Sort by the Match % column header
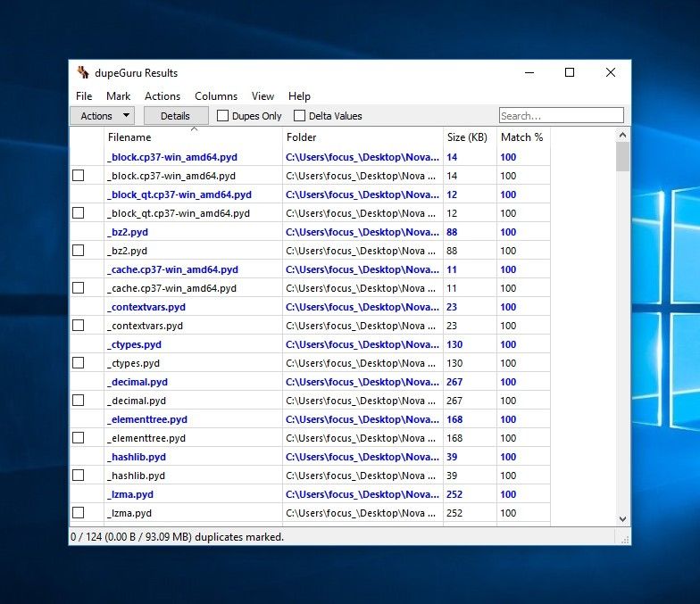Viewport: 700px width, 604px height. [x=523, y=137]
